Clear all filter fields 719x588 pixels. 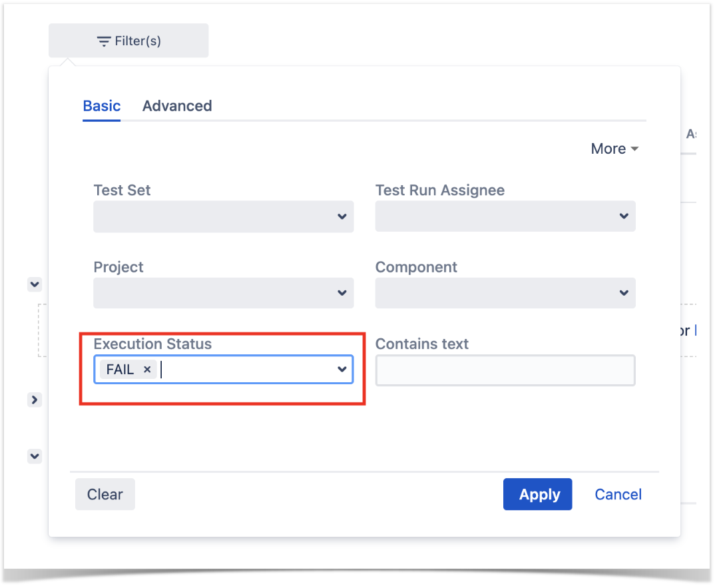tap(105, 494)
